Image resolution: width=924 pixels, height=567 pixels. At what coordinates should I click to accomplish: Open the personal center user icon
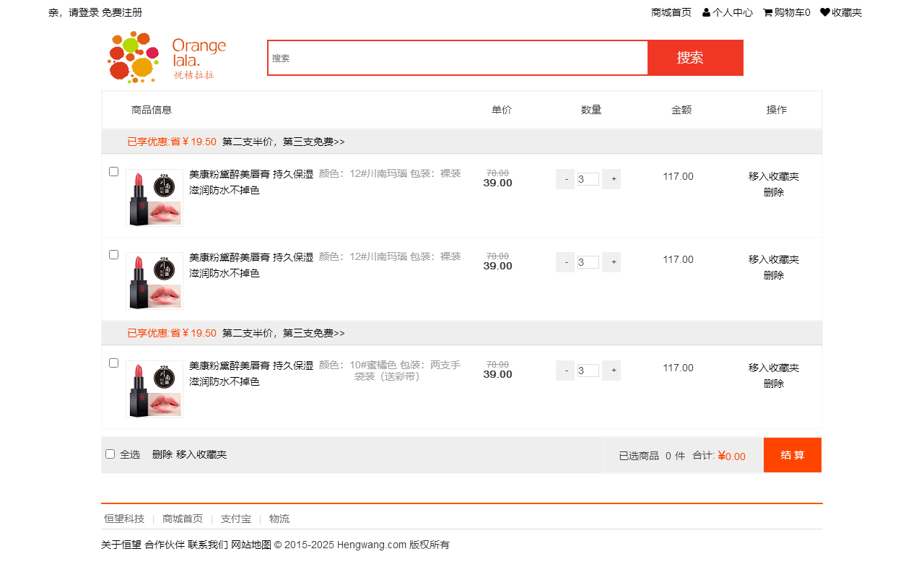coord(707,12)
